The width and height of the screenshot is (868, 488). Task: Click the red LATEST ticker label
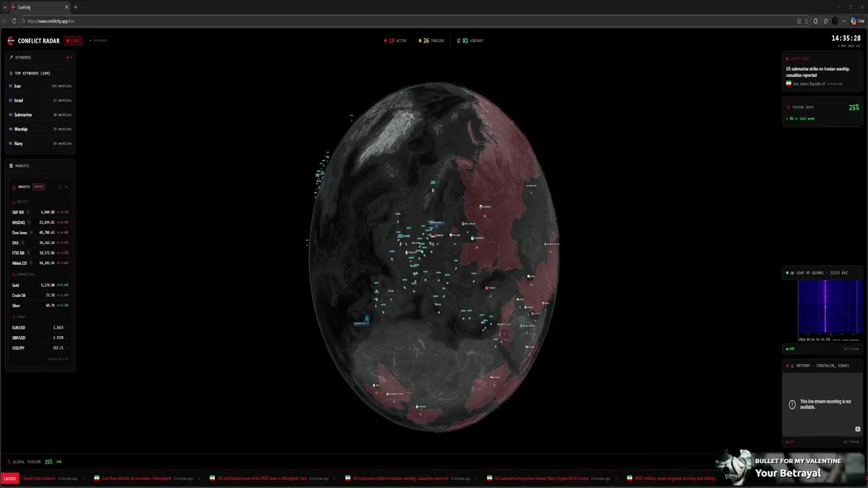(9, 479)
